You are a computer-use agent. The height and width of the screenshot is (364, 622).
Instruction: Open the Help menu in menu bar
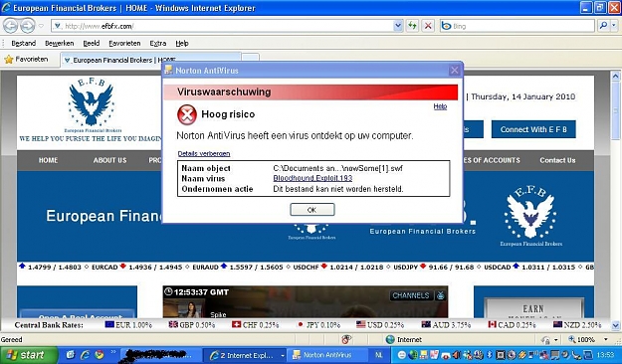(x=182, y=43)
